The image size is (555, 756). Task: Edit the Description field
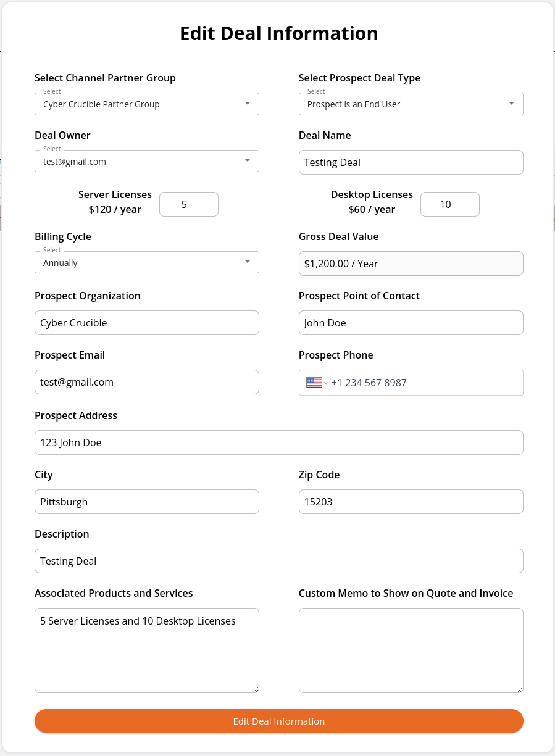[279, 561]
